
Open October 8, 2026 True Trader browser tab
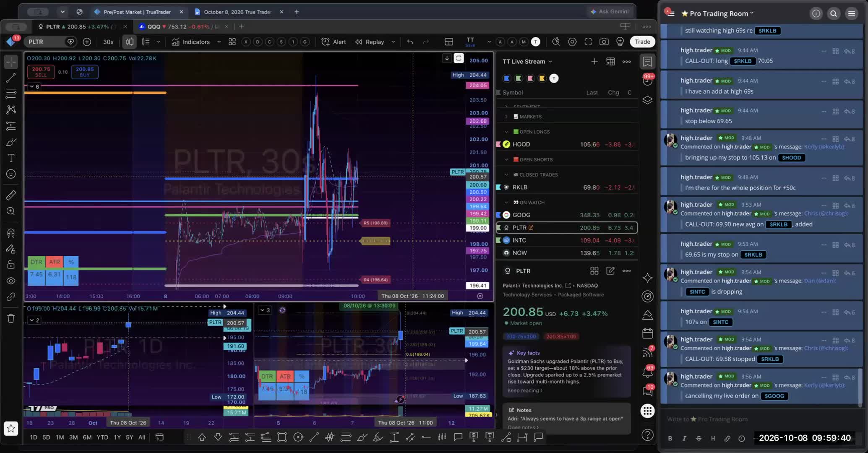tap(237, 12)
